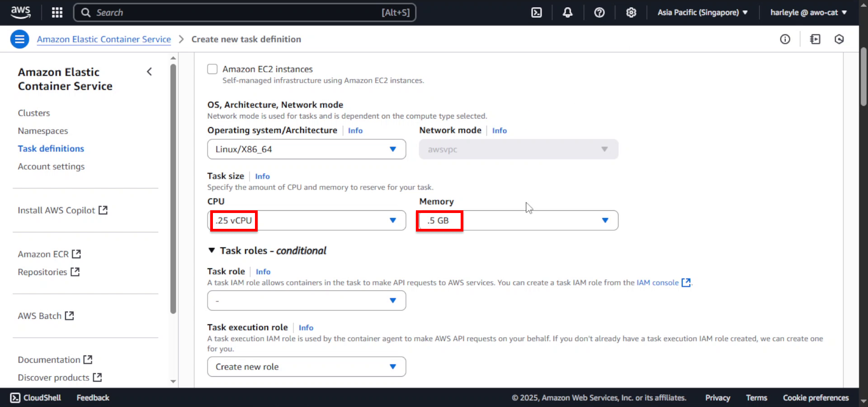Click Info next to Task execution role
868x407 pixels.
306,328
